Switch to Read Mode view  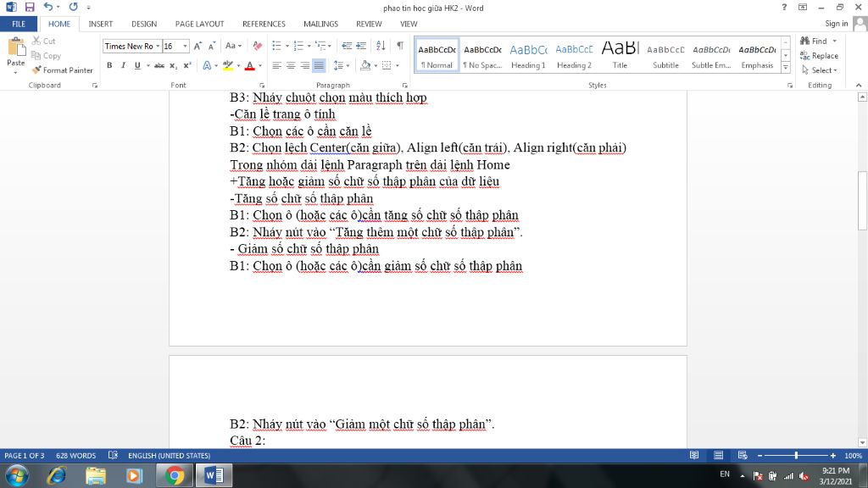coord(694,455)
